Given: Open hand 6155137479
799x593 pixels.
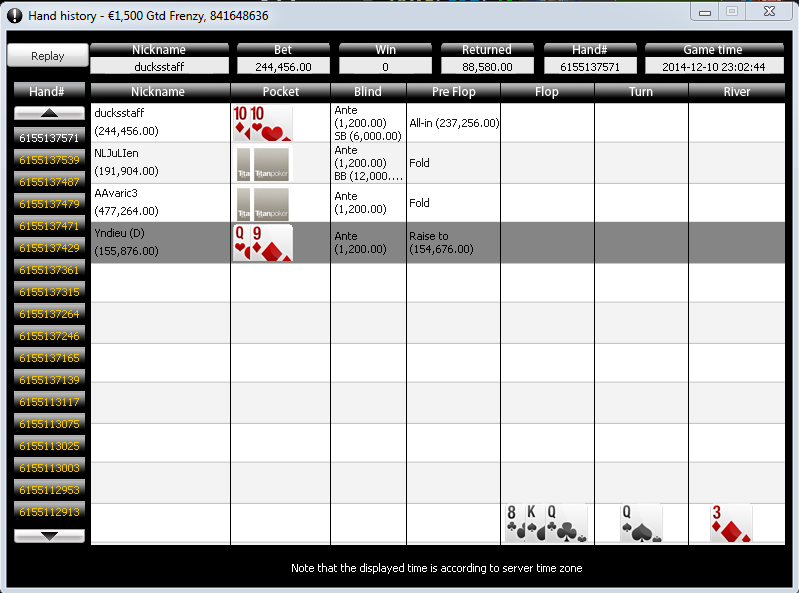Looking at the screenshot, I should point(49,204).
